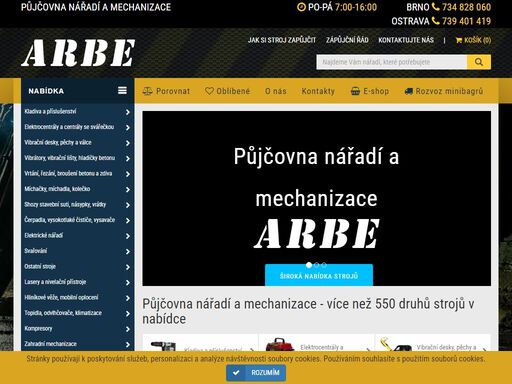Go to Kontakty page
Image resolution: width=512 pixels, height=384 pixels.
pyautogui.click(x=318, y=91)
